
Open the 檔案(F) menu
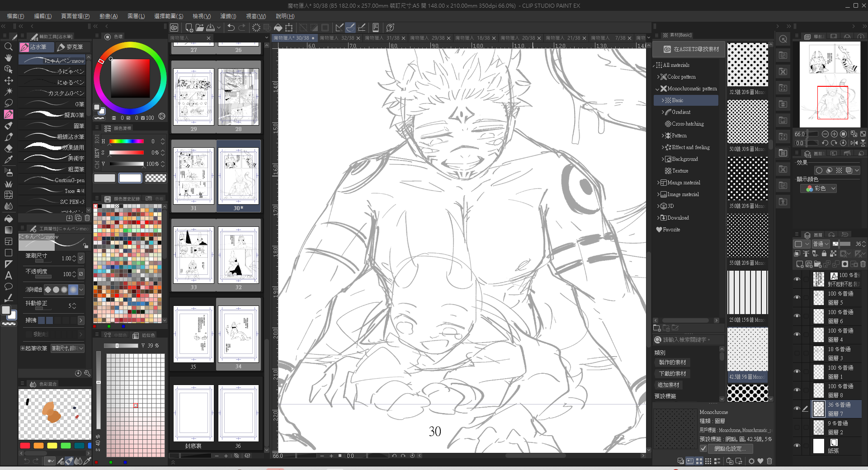15,16
